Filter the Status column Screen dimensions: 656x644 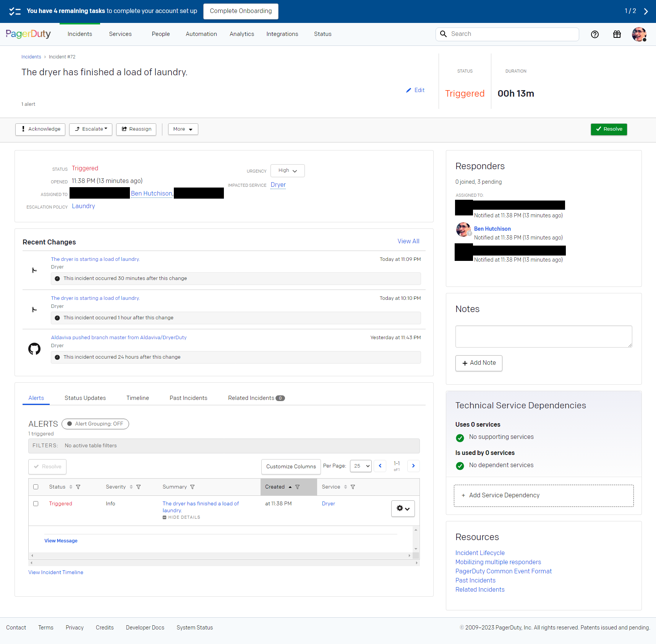pos(78,487)
